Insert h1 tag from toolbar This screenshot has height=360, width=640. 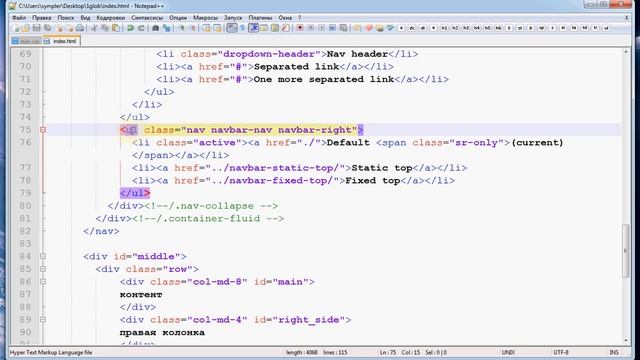click(444, 28)
